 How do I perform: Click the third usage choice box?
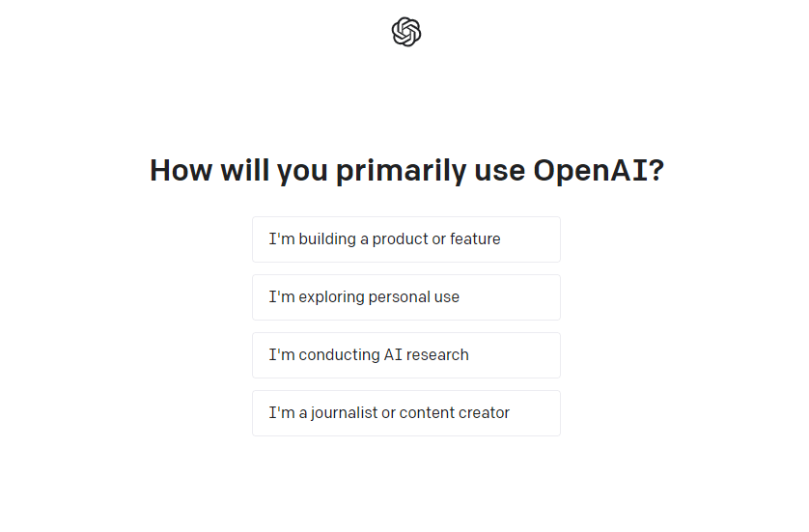[405, 355]
